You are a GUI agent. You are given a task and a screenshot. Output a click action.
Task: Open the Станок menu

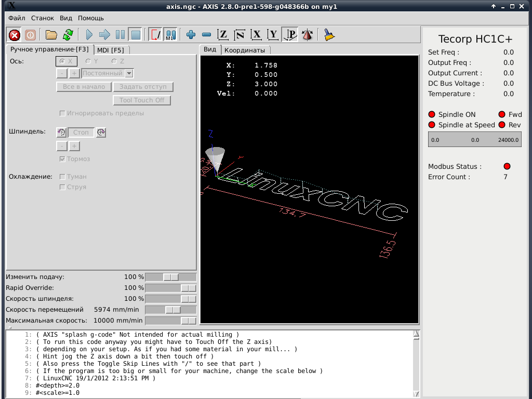click(42, 18)
